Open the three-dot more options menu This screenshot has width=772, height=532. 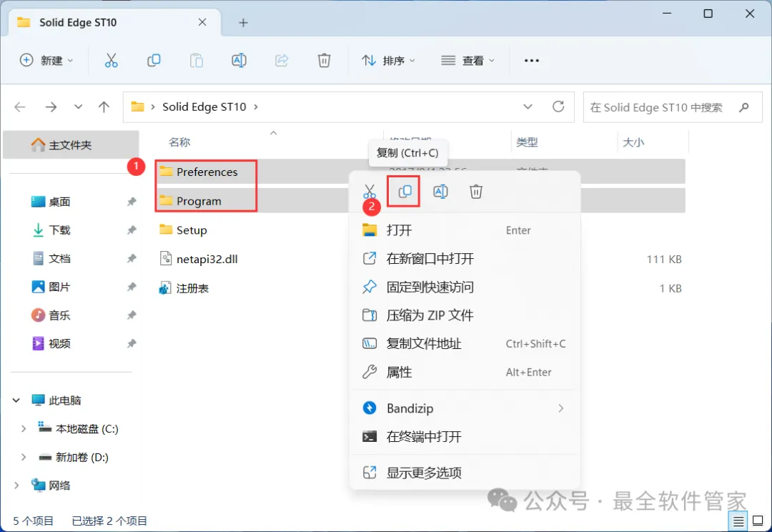click(532, 61)
